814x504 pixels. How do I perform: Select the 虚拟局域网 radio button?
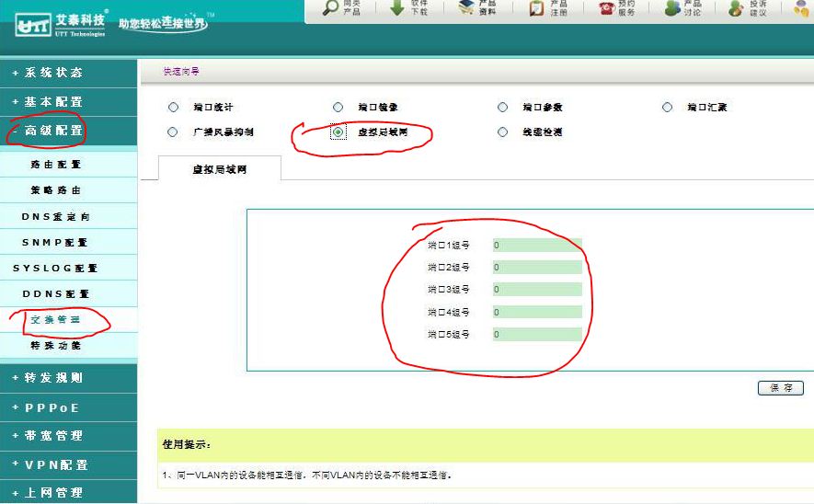[338, 132]
